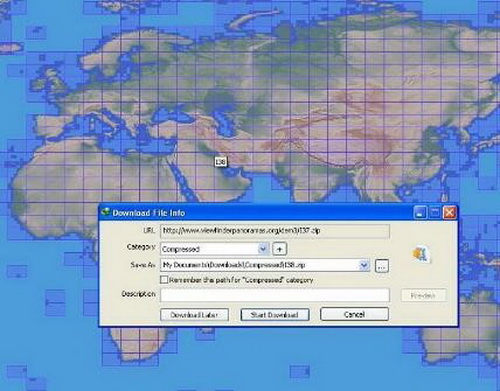
Task: Click inside the URL field
Action: tap(275, 231)
